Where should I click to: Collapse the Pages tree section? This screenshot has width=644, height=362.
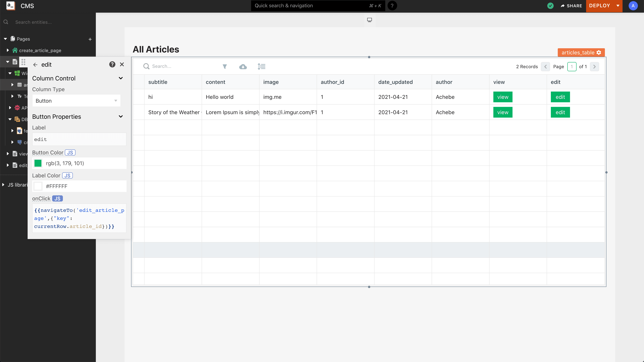(5, 39)
